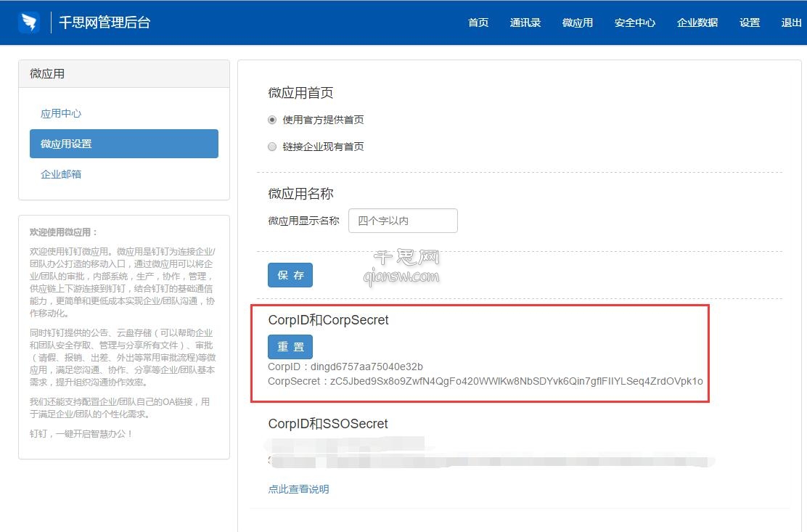This screenshot has width=807, height=532.
Task: Click the CorpID和SSOSecret heading
Action: click(328, 423)
